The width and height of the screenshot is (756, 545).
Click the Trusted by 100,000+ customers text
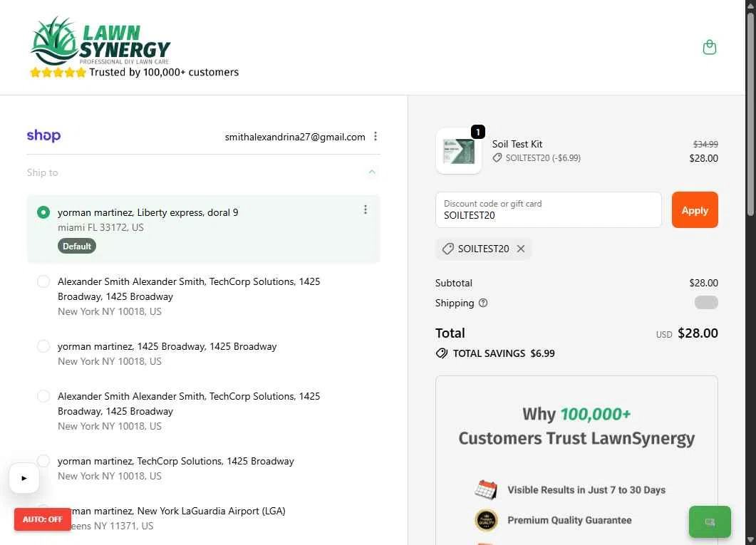click(x=164, y=72)
